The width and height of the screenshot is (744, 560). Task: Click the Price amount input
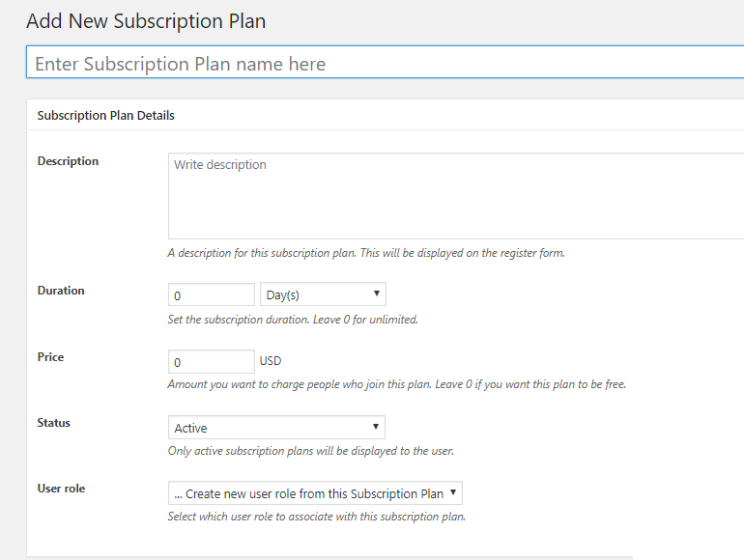point(212,362)
